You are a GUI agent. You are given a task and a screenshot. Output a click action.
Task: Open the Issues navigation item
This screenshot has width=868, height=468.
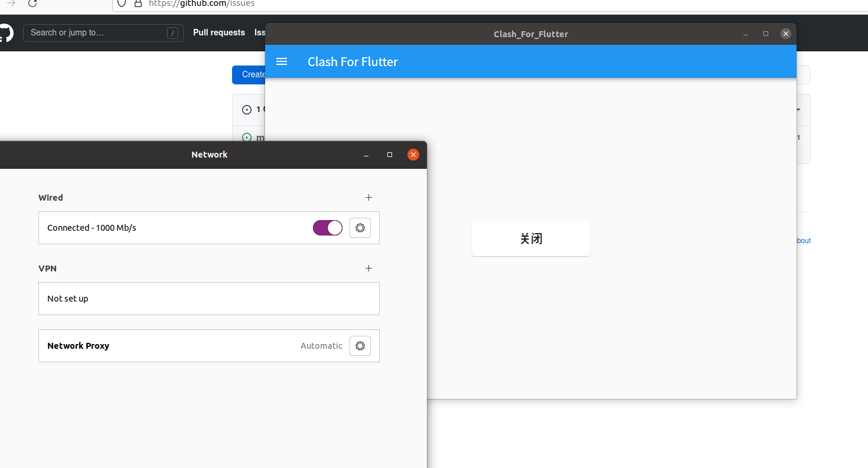pyautogui.click(x=260, y=32)
